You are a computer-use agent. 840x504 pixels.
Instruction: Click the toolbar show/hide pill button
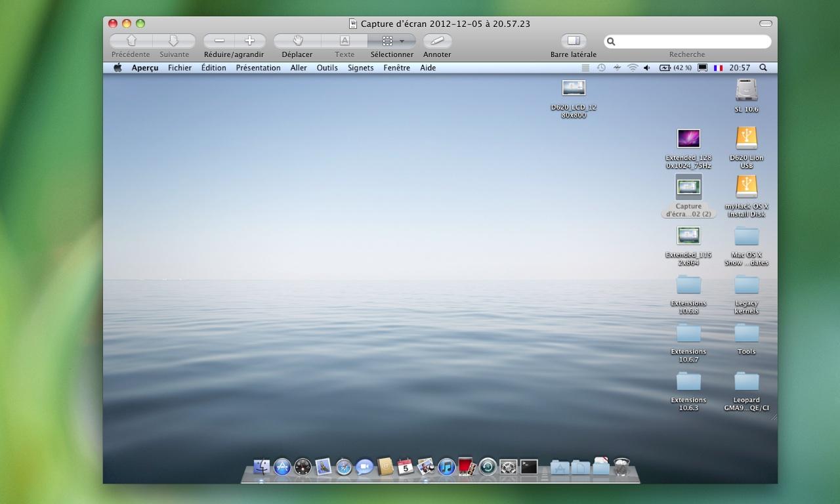click(765, 24)
